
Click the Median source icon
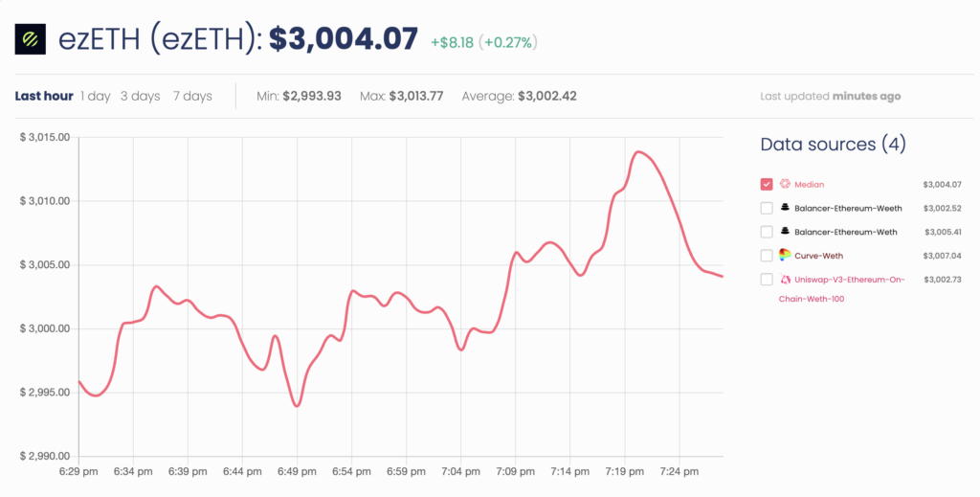click(785, 184)
